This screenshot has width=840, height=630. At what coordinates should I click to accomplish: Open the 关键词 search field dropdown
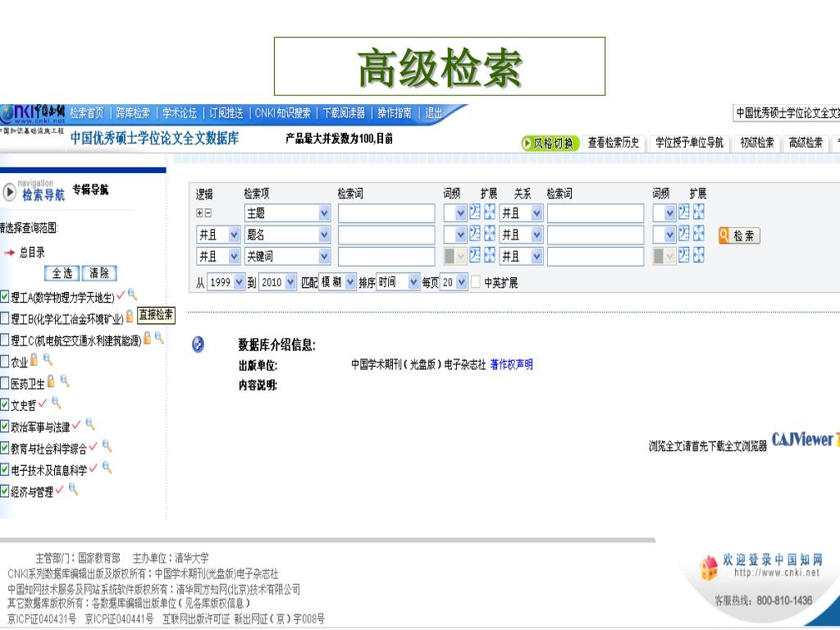coord(287,256)
